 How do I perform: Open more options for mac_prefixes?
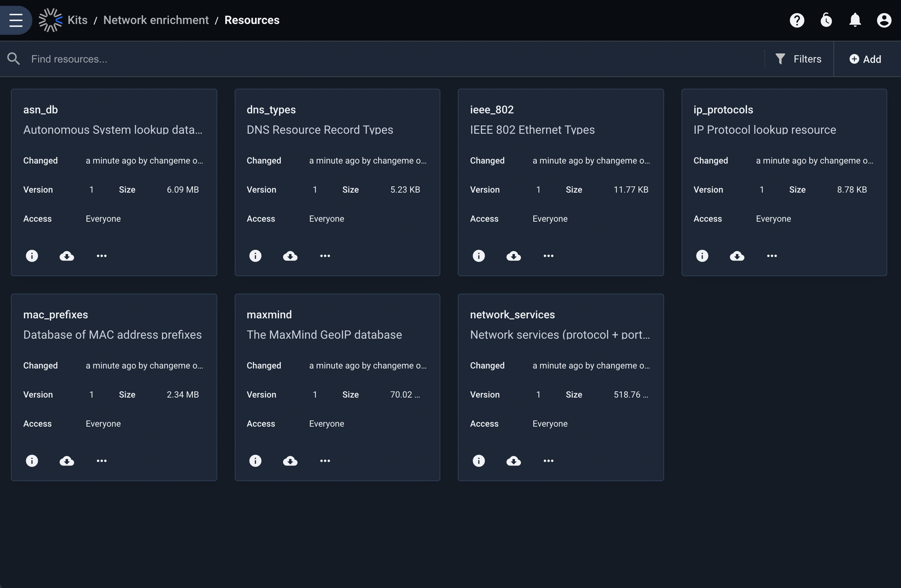[x=101, y=461]
